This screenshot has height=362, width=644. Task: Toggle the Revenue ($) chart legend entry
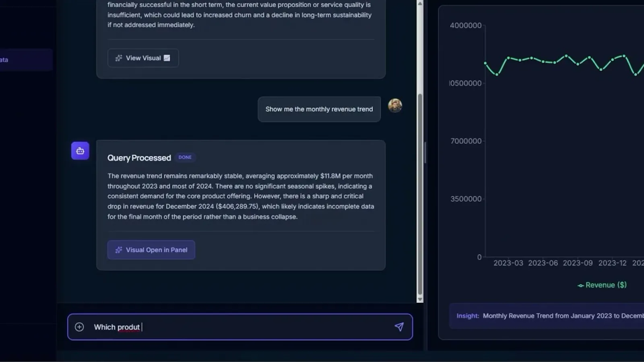coord(602,285)
